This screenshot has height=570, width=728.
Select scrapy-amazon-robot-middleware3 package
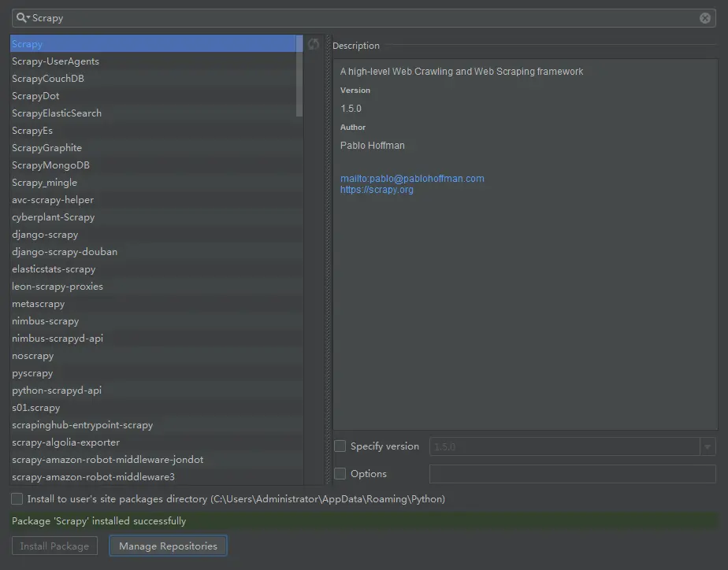click(x=157, y=477)
